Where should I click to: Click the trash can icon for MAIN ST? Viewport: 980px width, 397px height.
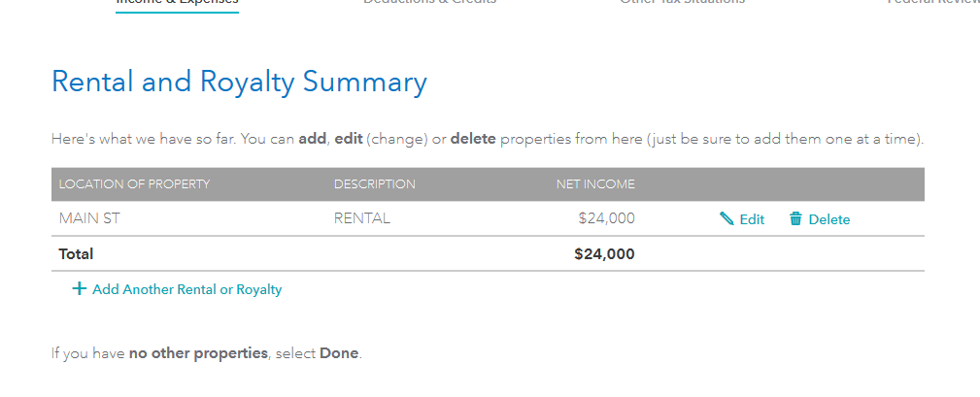point(795,218)
